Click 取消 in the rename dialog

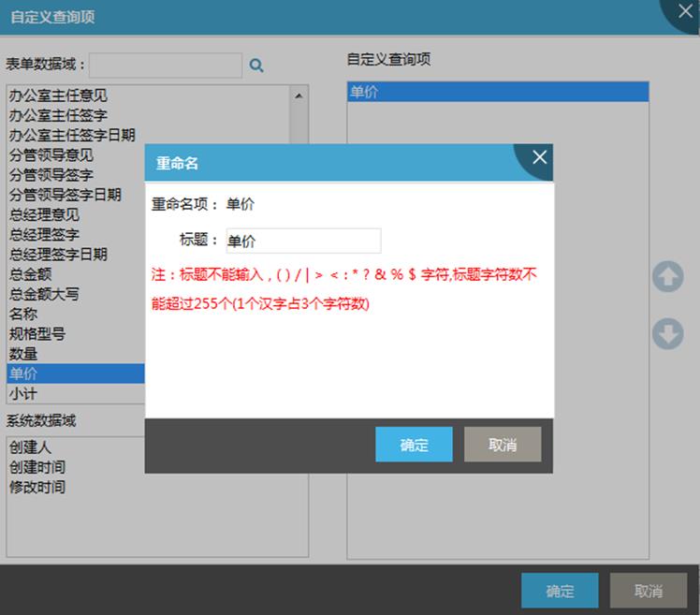(503, 445)
